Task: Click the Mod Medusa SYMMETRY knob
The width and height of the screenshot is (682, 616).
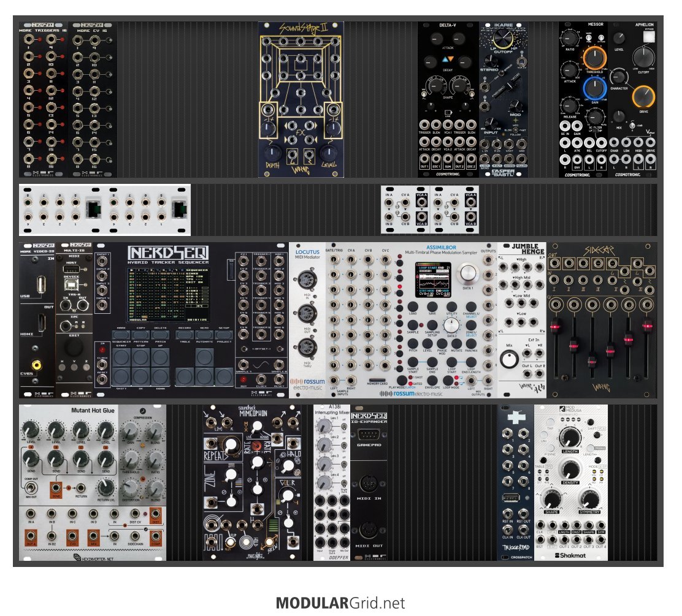Action: pyautogui.click(x=590, y=499)
